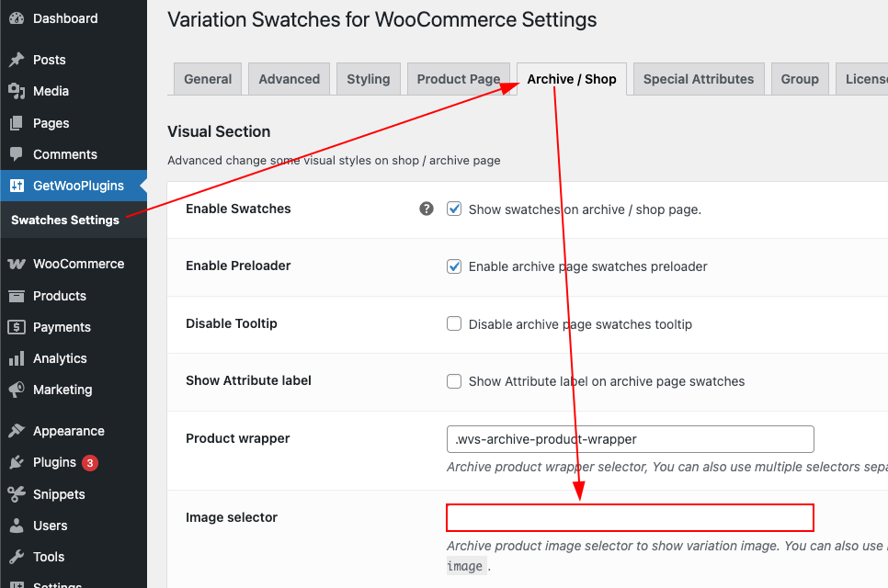Viewport: 888px width, 588px height.
Task: Click the WooCommerce logo icon
Action: [x=17, y=264]
